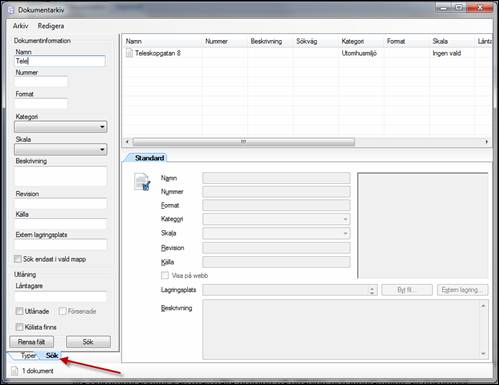Open the Arkiv menu
499x385 pixels.
pos(20,26)
